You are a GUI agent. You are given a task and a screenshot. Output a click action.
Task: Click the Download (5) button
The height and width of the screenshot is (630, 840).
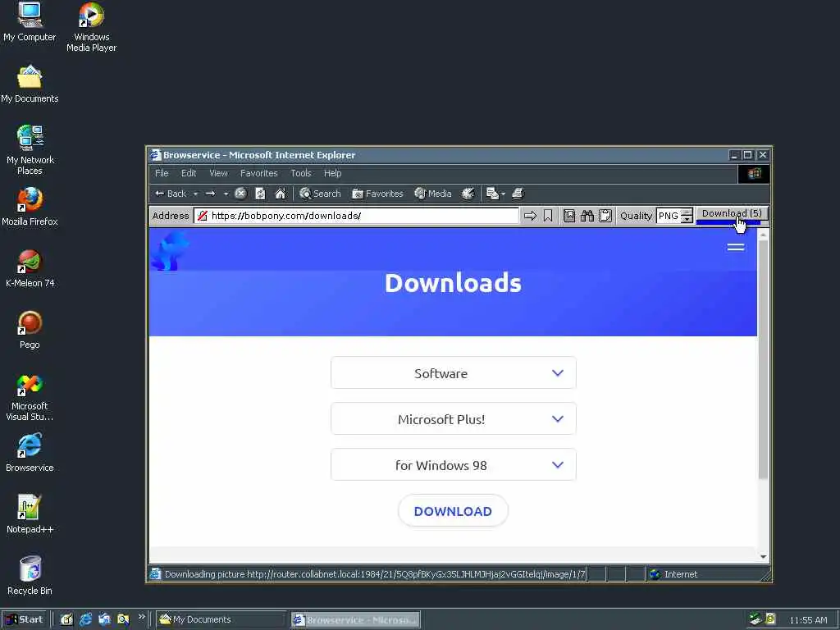coord(732,215)
